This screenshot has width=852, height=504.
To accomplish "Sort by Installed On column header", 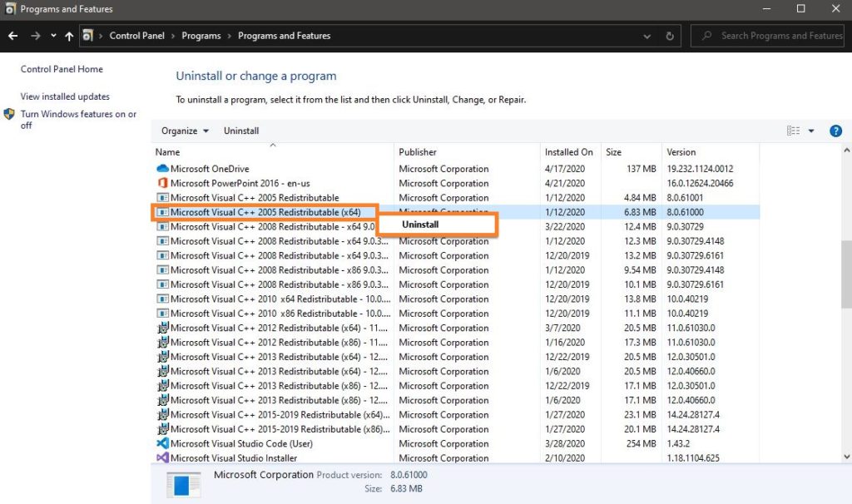I will point(569,152).
